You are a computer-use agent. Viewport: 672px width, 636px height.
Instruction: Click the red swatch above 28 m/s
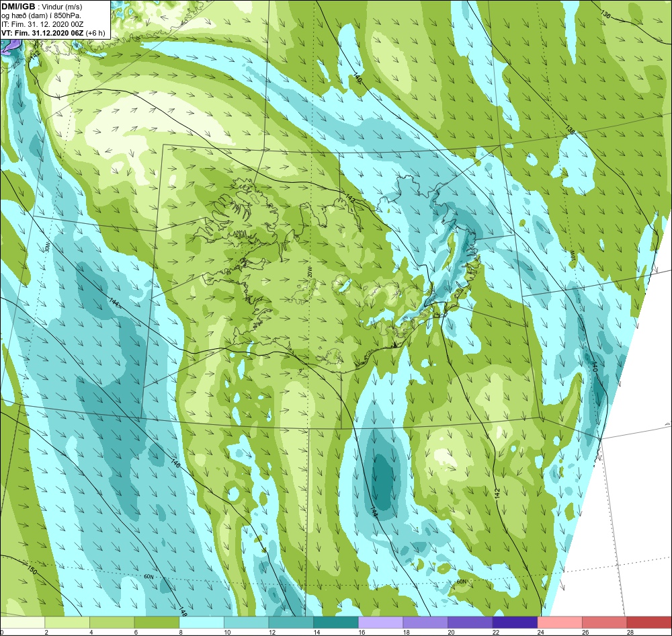(x=649, y=623)
